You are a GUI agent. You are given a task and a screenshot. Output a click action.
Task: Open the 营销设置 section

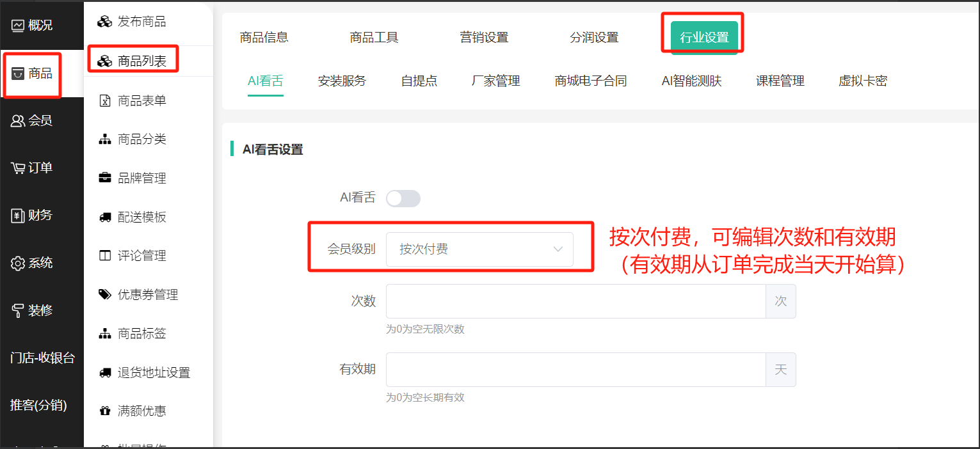click(x=484, y=38)
